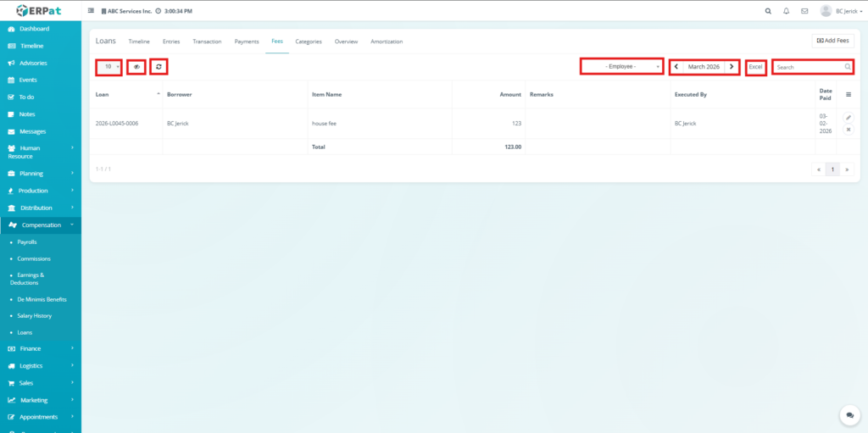Open the Employee filter dropdown
The width and height of the screenshot is (868, 433).
click(621, 66)
